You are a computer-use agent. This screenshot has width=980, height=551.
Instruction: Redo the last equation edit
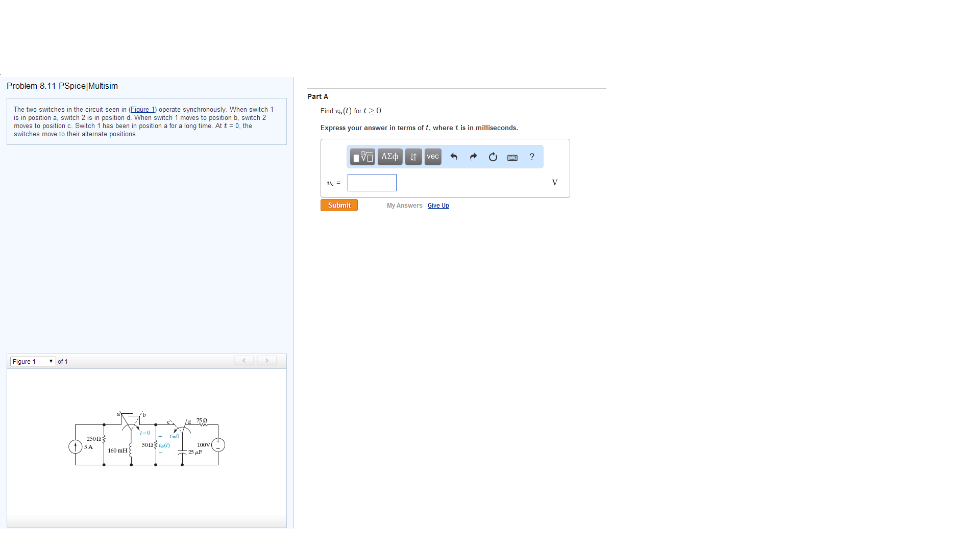[473, 157]
